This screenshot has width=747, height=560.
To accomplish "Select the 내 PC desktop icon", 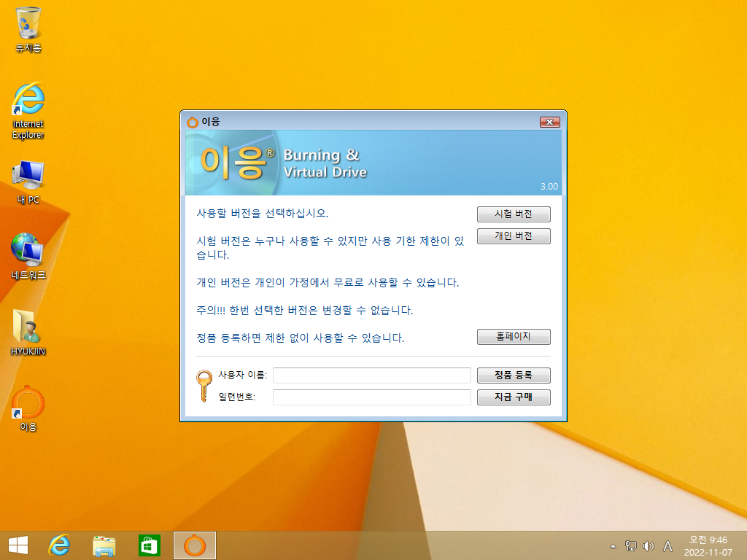I will pos(28,182).
